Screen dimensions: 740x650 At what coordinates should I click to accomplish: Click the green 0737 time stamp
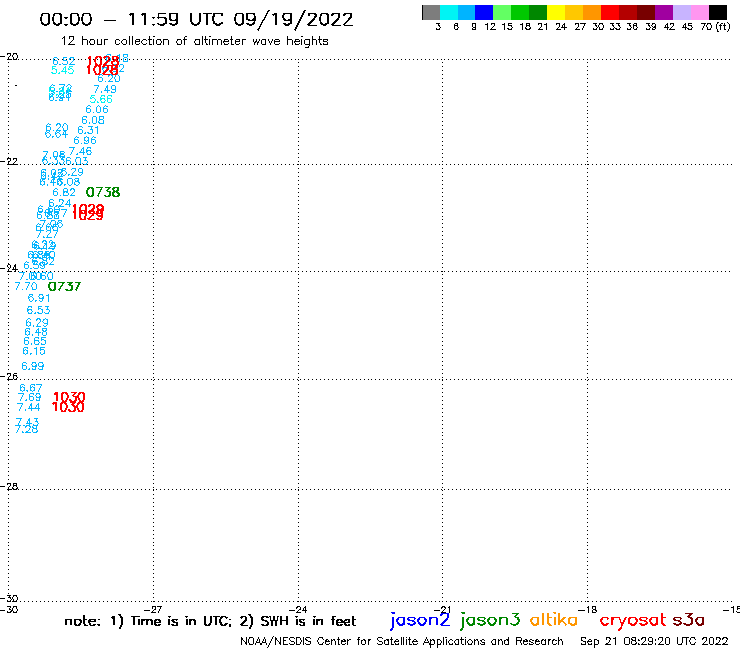[x=64, y=287]
